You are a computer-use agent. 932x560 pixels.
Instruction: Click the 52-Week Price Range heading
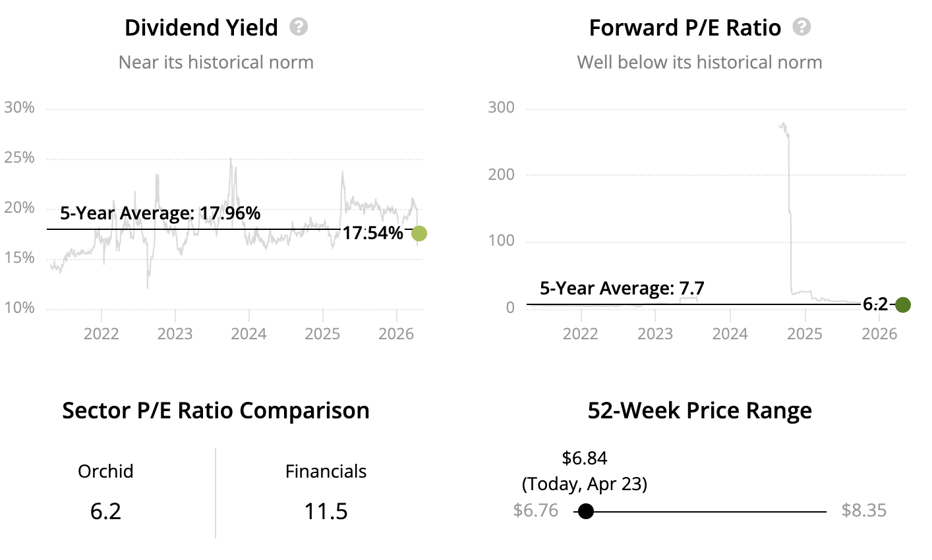(x=699, y=410)
